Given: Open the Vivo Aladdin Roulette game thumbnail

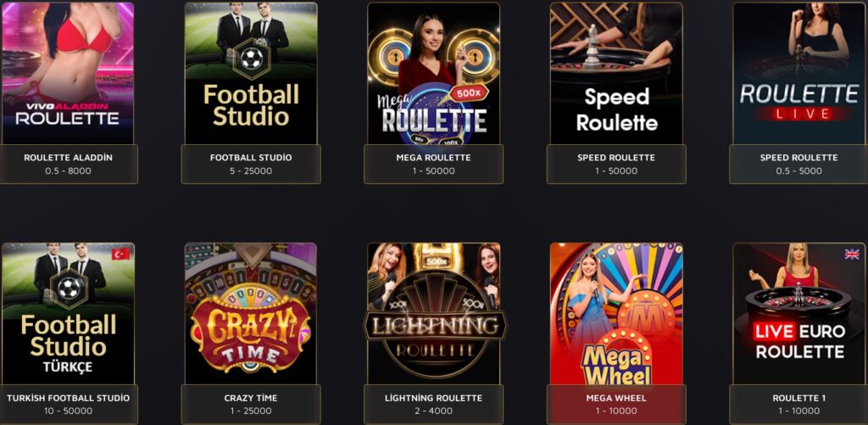Looking at the screenshot, I should tap(68, 73).
